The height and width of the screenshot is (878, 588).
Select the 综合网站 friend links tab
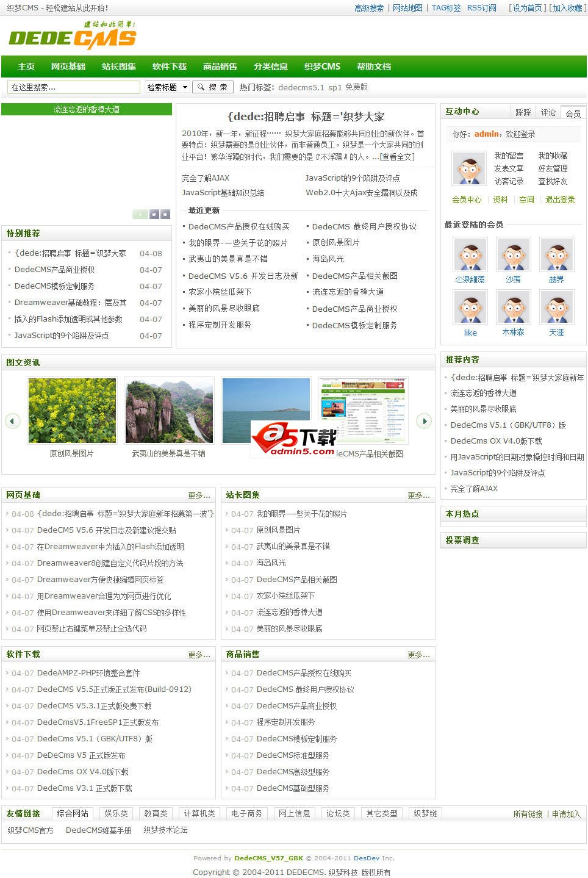[x=73, y=813]
